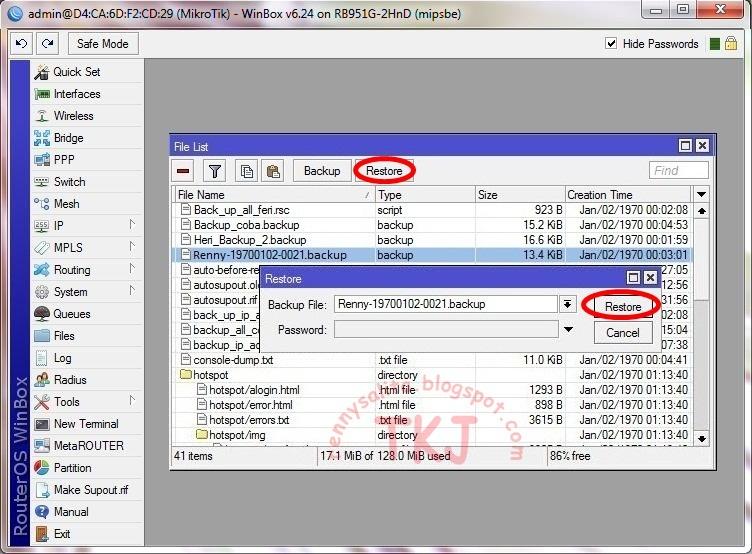Click the Files folder icon

[42, 336]
